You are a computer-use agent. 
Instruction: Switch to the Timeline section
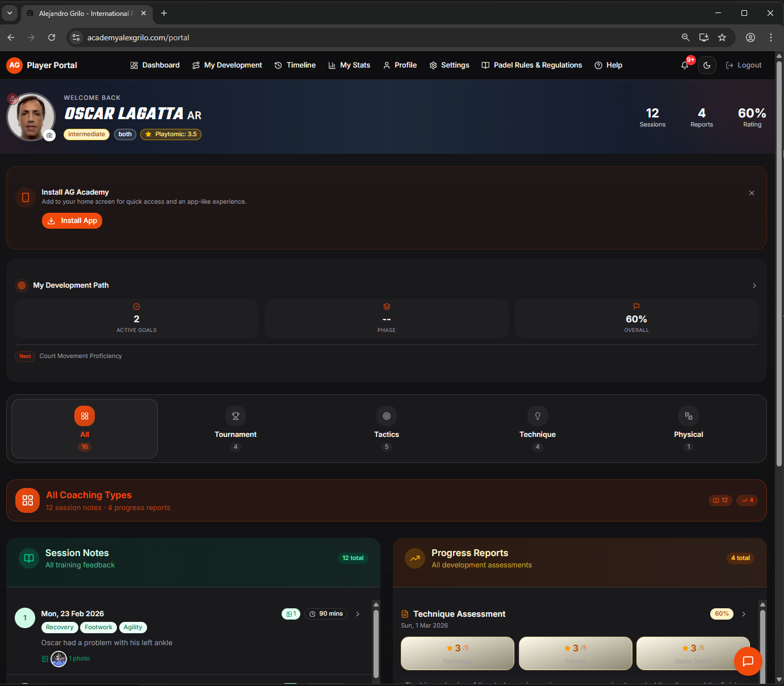(295, 65)
